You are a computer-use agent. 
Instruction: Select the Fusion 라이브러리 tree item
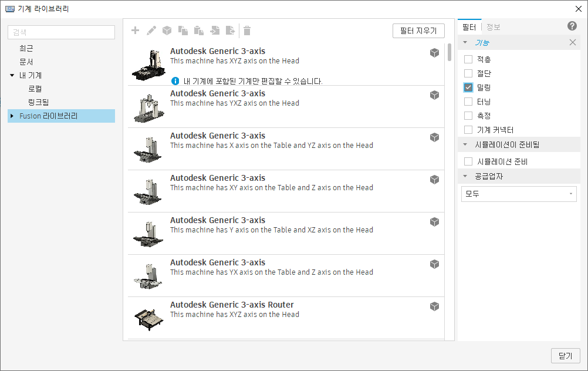tap(61, 116)
